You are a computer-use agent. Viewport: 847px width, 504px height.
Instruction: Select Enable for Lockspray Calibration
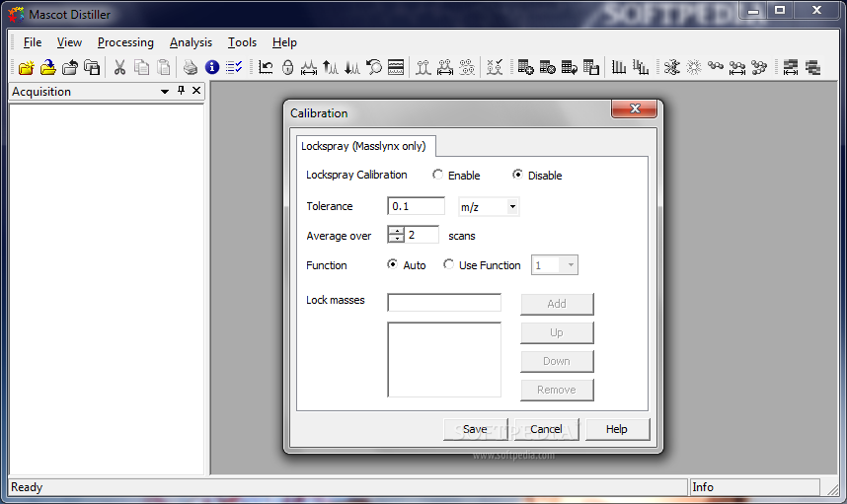pos(438,175)
